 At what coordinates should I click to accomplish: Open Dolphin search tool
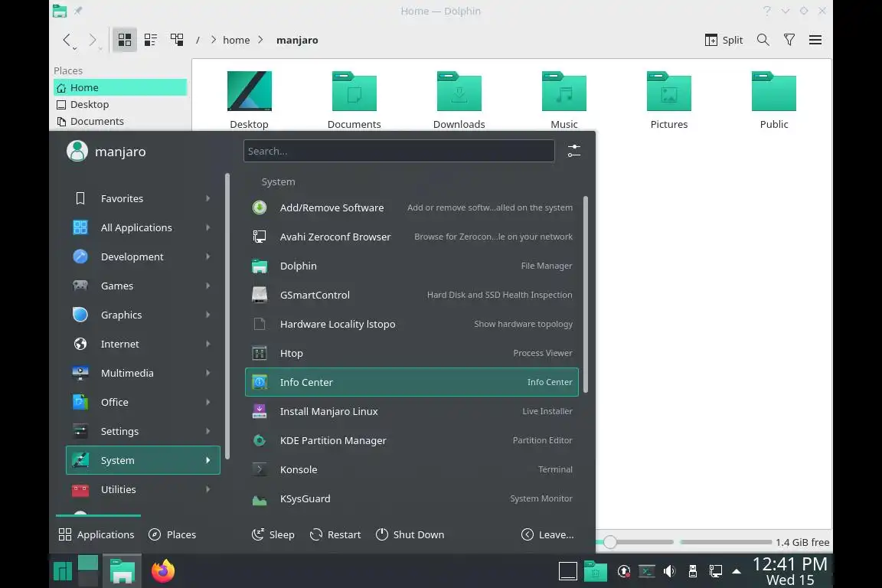(x=763, y=40)
